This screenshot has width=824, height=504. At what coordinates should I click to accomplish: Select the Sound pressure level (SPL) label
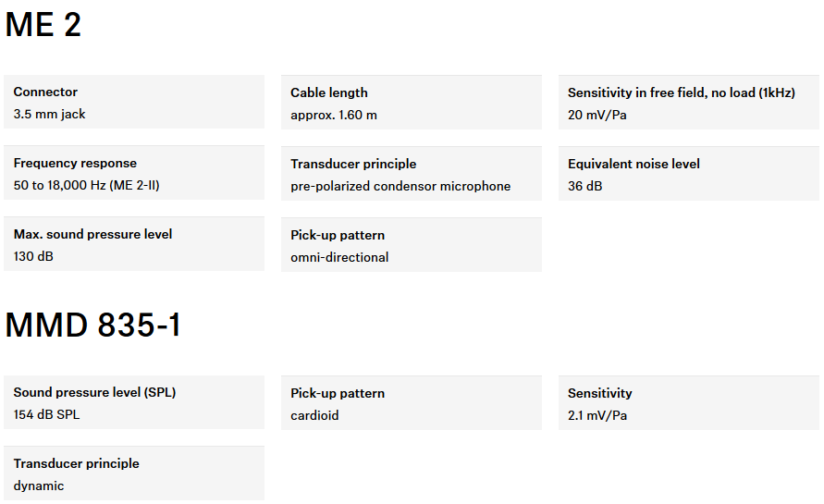(94, 393)
